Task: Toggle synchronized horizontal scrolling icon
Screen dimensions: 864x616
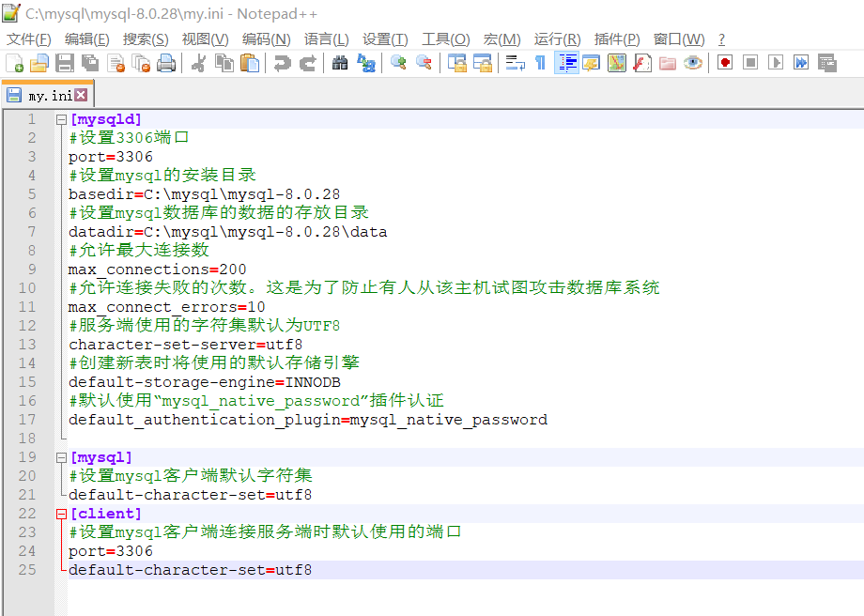Action: (x=482, y=63)
